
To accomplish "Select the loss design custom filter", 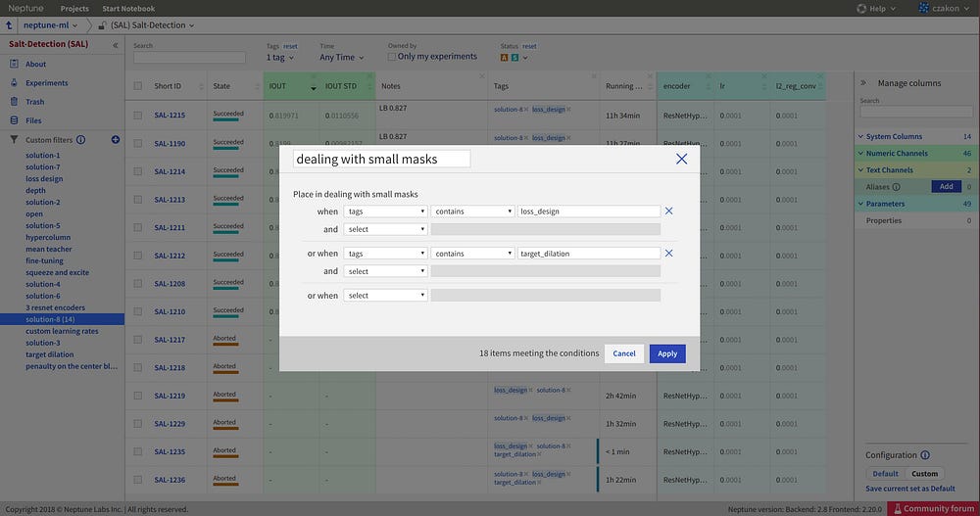I will 44,178.
